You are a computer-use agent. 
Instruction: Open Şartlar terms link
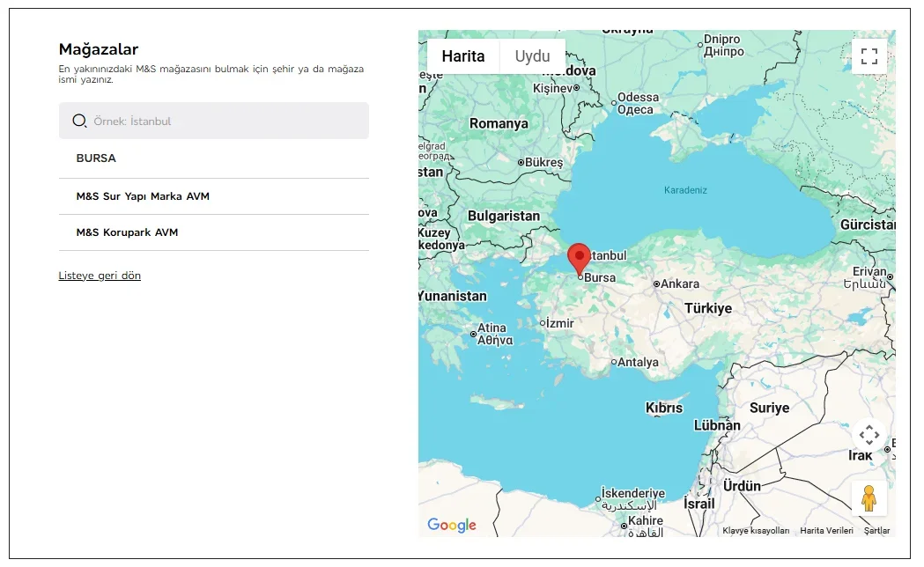point(876,531)
